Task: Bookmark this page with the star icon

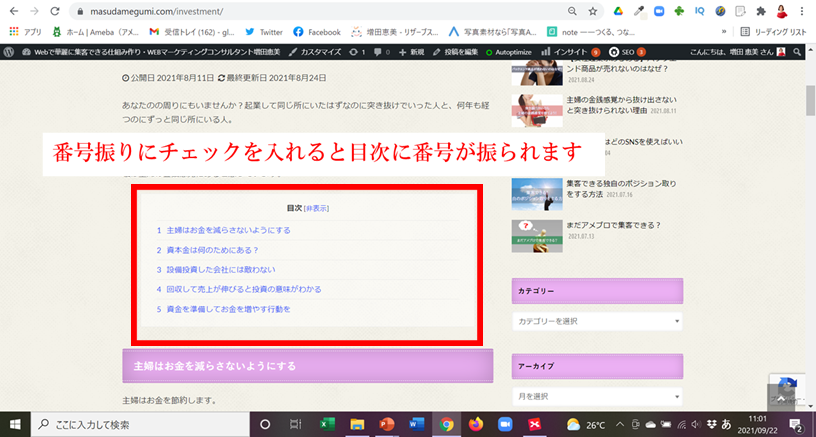Action: [x=592, y=11]
